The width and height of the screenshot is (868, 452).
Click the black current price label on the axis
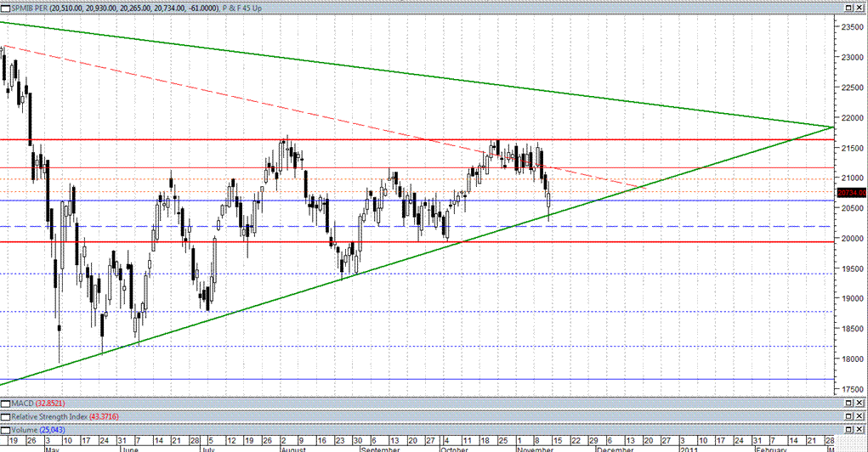(x=850, y=193)
